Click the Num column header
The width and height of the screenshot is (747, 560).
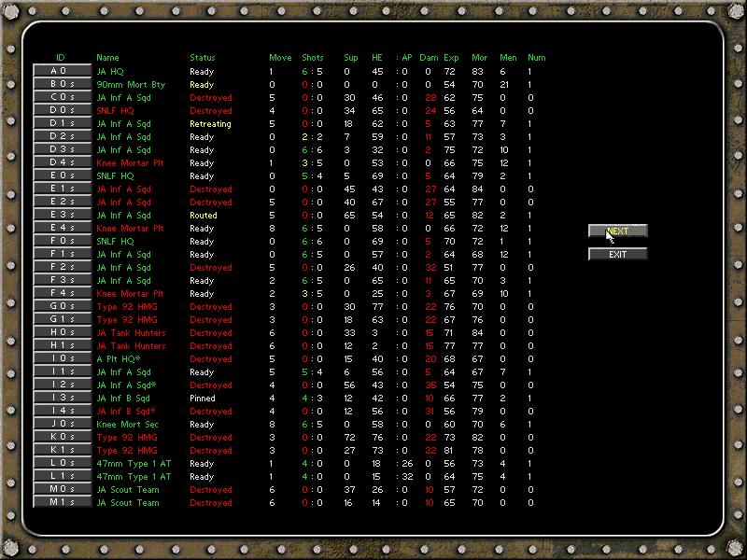coord(536,58)
